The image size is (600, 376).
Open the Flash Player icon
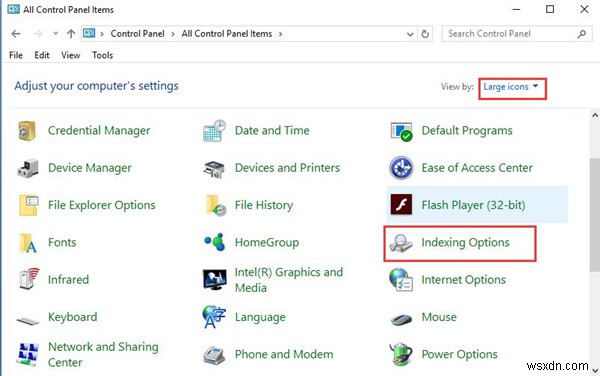401,205
